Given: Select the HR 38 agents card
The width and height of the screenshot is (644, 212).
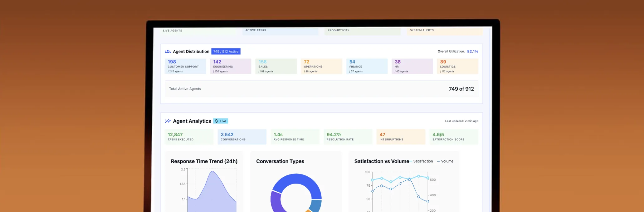Looking at the screenshot, I should click(412, 66).
